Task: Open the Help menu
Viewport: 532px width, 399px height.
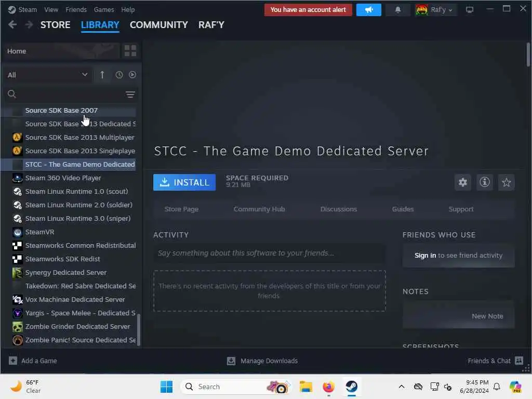Action: click(x=128, y=9)
